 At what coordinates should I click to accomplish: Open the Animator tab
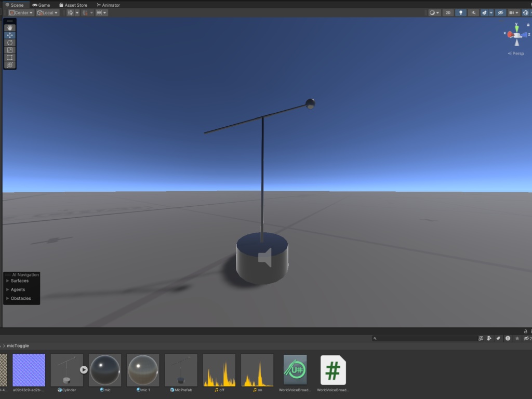pyautogui.click(x=108, y=5)
